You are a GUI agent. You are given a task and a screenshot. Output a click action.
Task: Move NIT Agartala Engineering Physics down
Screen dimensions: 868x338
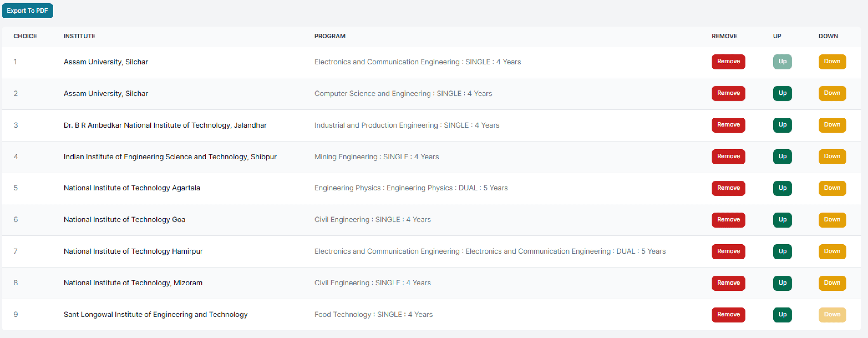832,188
